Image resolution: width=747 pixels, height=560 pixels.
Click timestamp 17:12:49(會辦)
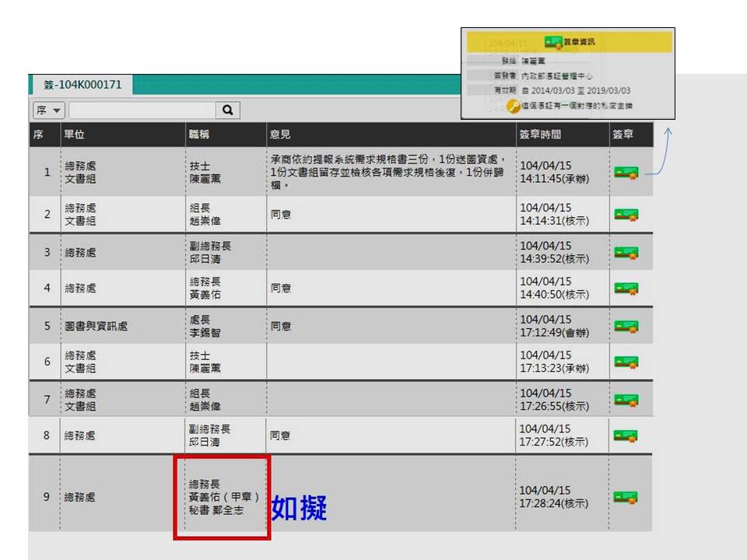[555, 333]
